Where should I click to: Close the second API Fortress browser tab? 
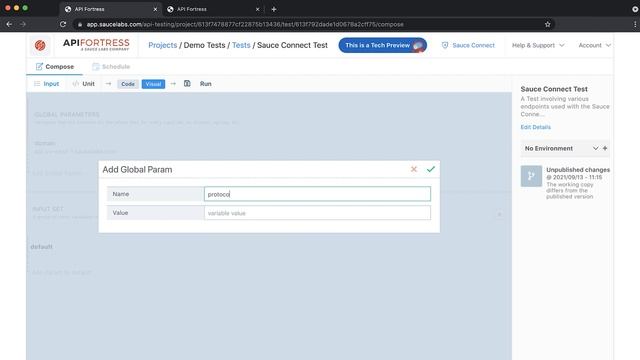pyautogui.click(x=258, y=9)
